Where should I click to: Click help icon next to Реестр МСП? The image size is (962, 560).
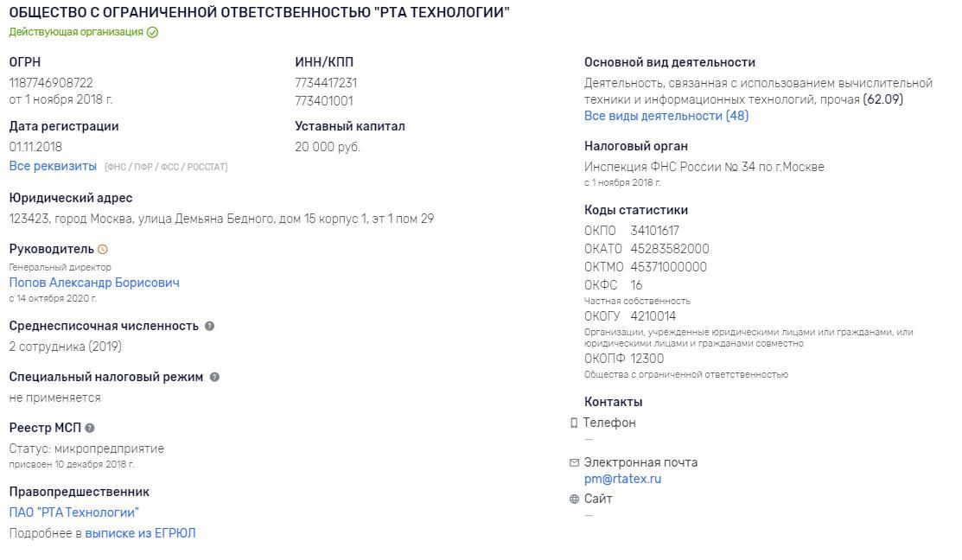pyautogui.click(x=90, y=428)
